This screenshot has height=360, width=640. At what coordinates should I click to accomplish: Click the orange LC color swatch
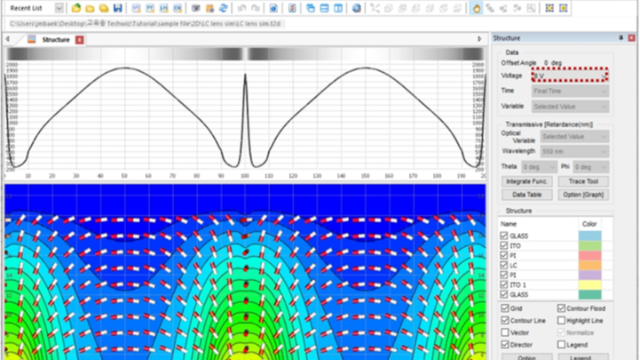[590, 265]
